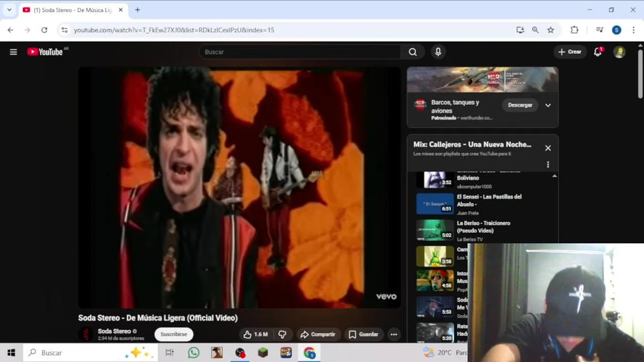Click the Windows taskbar search box
The image size is (644, 362).
click(x=91, y=352)
